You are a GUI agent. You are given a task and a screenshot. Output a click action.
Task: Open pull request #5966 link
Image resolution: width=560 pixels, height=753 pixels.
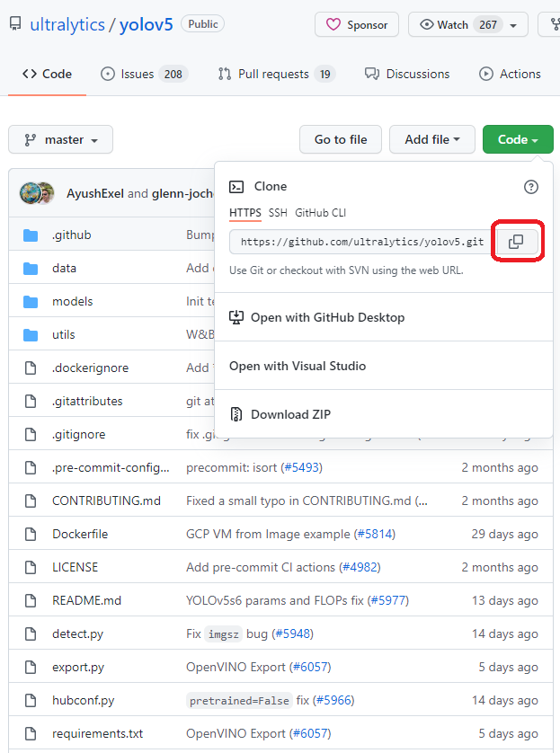click(333, 700)
